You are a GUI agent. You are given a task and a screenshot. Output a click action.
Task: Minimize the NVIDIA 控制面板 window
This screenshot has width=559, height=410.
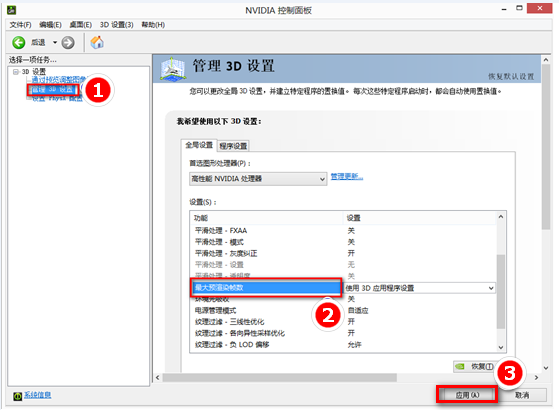504,9
